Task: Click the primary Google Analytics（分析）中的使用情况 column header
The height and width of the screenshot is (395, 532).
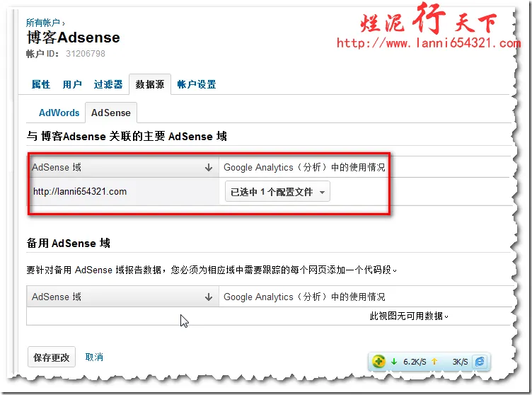Action: tap(304, 168)
